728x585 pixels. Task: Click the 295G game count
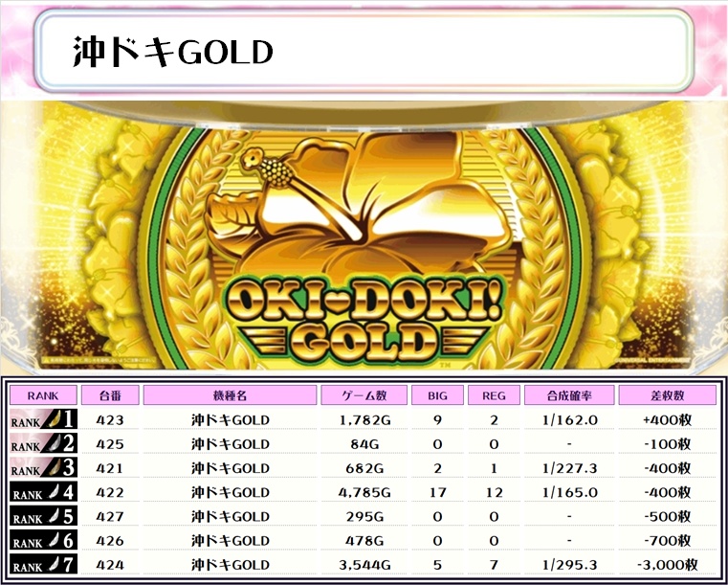(x=364, y=517)
